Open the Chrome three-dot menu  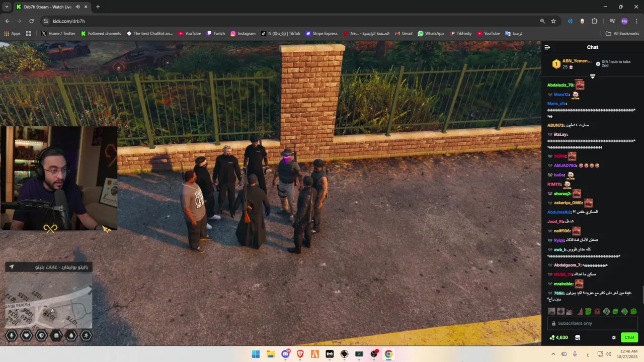pos(636,21)
